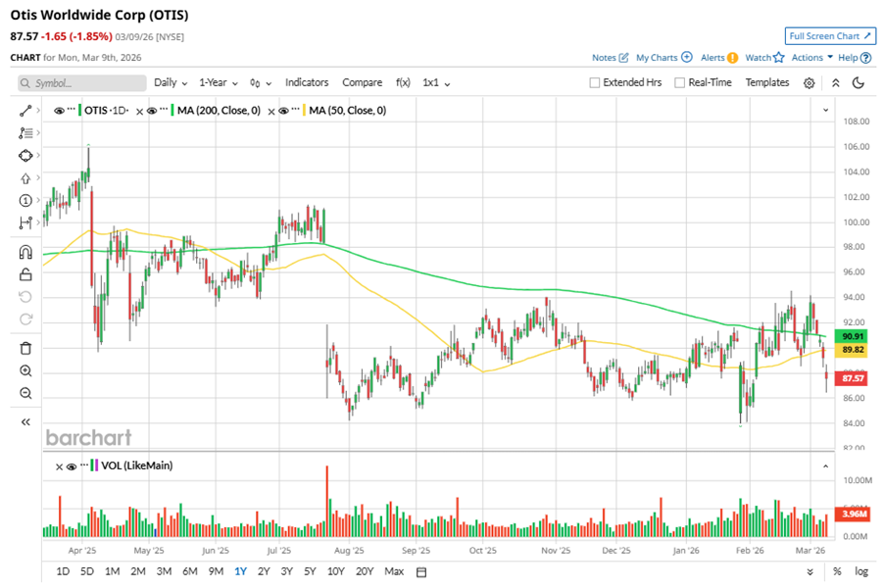Open OTIS series color swatch
This screenshot has height=588, width=884.
tap(80, 111)
